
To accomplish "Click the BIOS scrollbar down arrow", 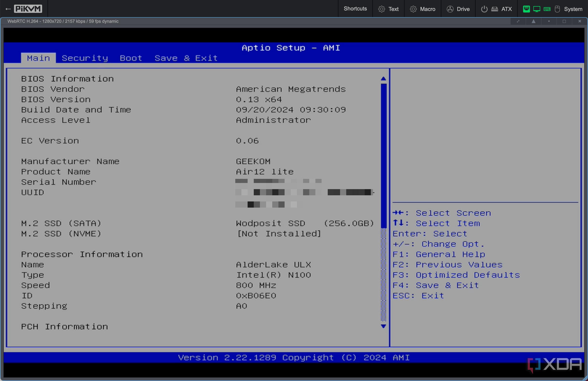I will click(383, 326).
